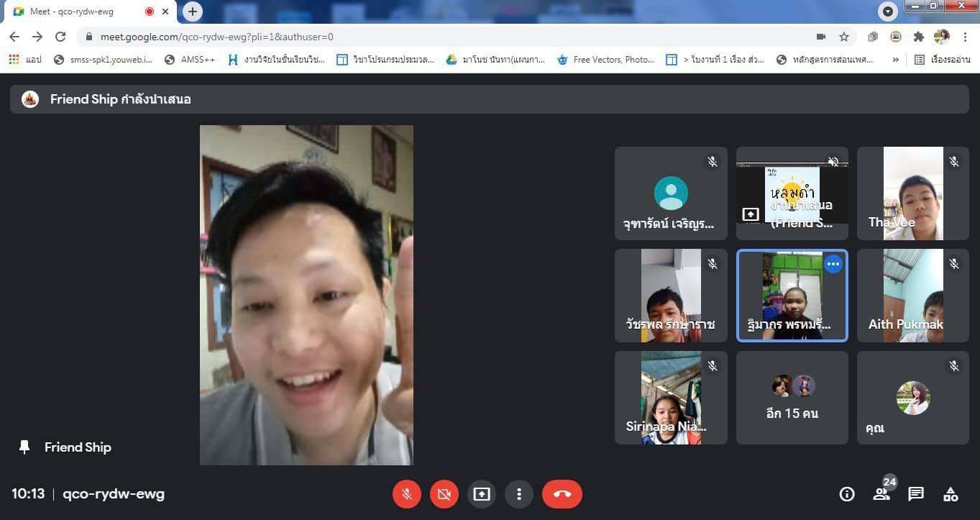
Task: Open the AMSS++ bookmark
Action: tap(190, 60)
